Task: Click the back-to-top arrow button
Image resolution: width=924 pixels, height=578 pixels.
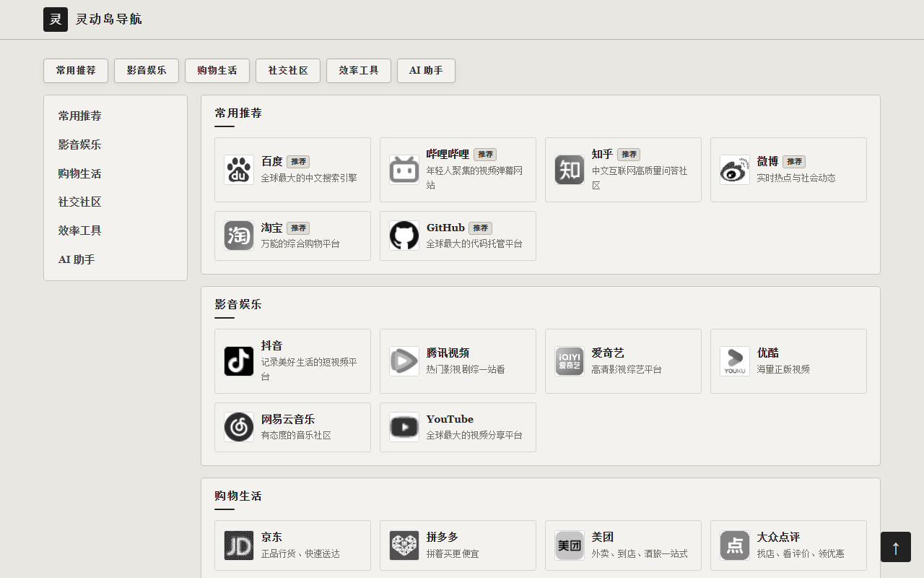Action: tap(896, 547)
